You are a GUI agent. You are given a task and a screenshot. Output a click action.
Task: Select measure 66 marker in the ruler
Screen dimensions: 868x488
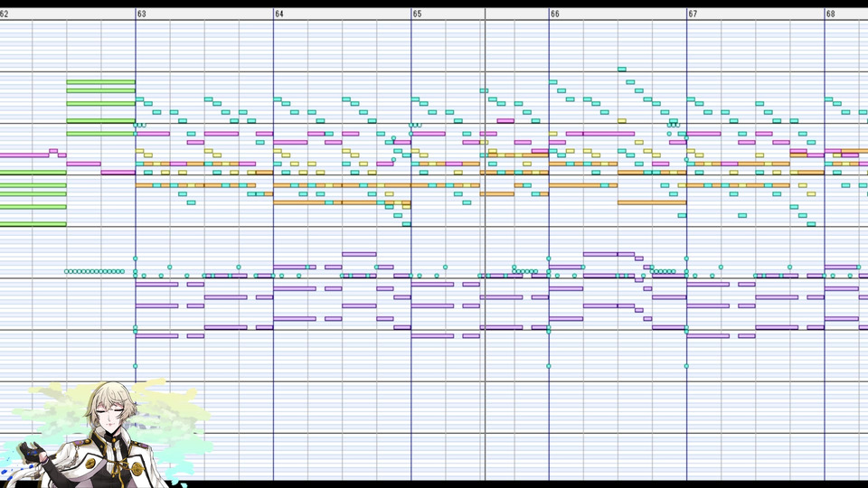tap(554, 14)
